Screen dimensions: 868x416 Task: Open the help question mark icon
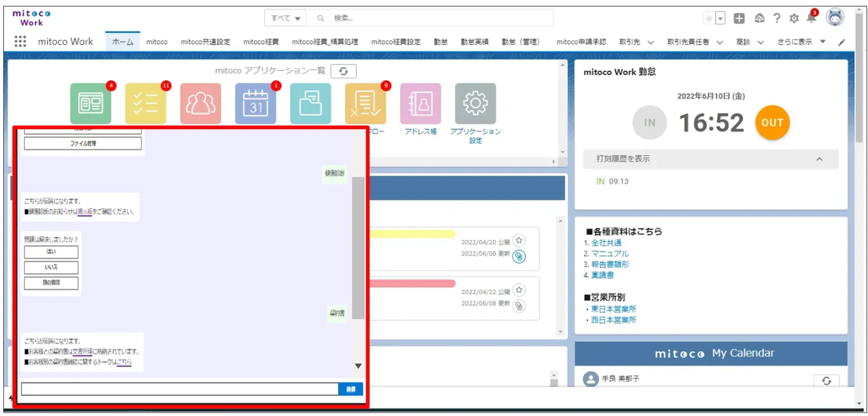tap(777, 18)
